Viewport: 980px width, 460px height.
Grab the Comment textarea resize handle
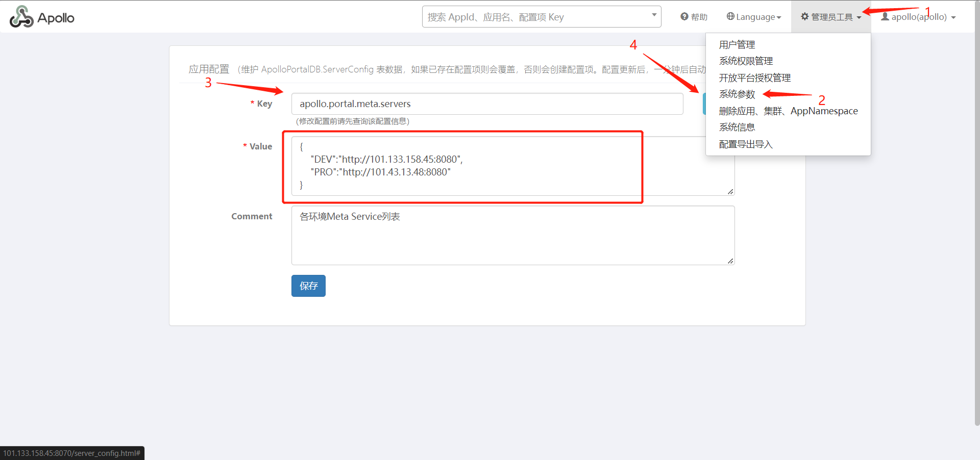730,261
